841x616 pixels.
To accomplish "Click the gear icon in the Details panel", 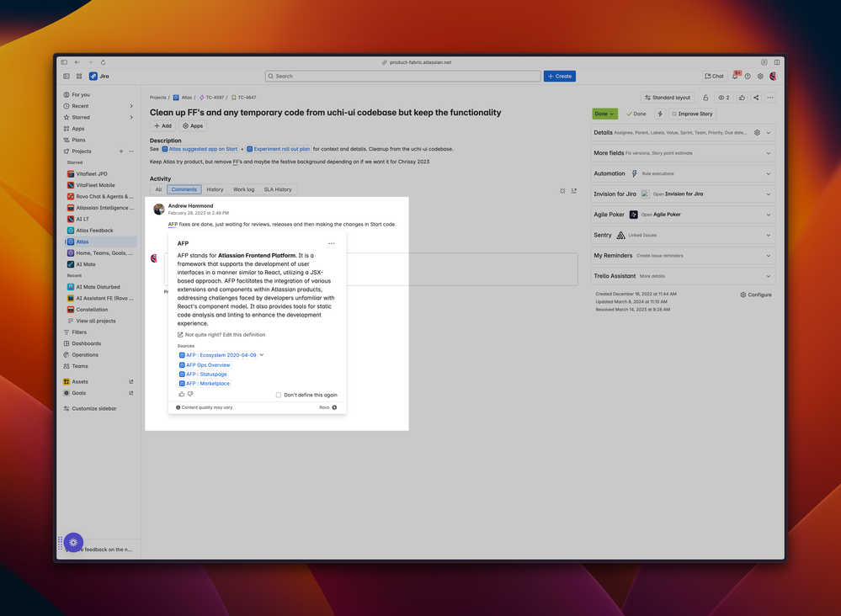I will click(758, 132).
